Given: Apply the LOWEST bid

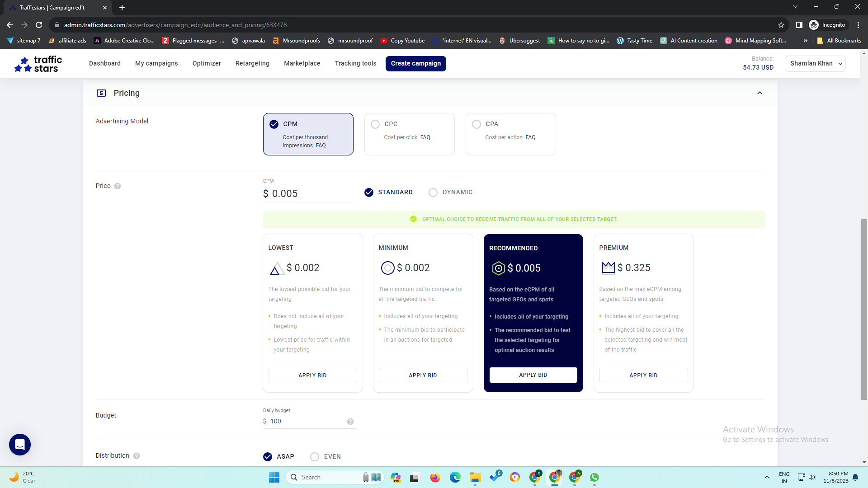Looking at the screenshot, I should [313, 375].
